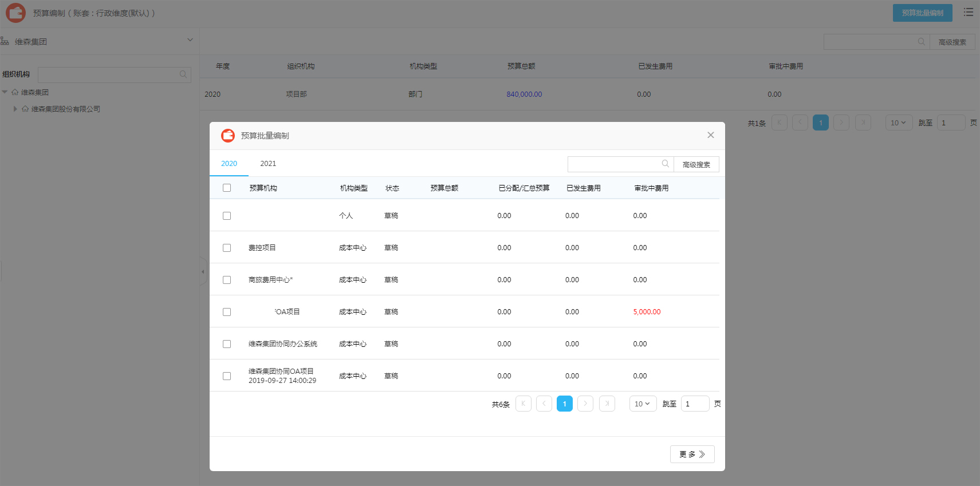
Task: Switch to the 2020 tab
Action: (x=229, y=164)
